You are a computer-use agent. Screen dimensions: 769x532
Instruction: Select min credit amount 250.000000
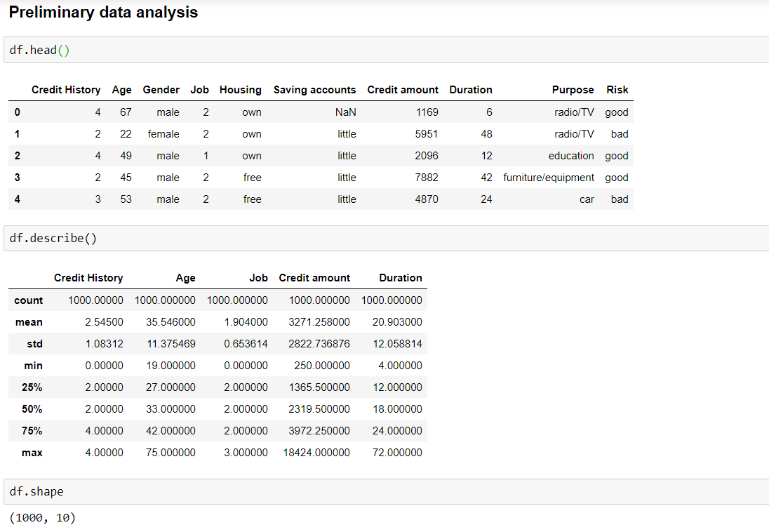click(x=322, y=366)
